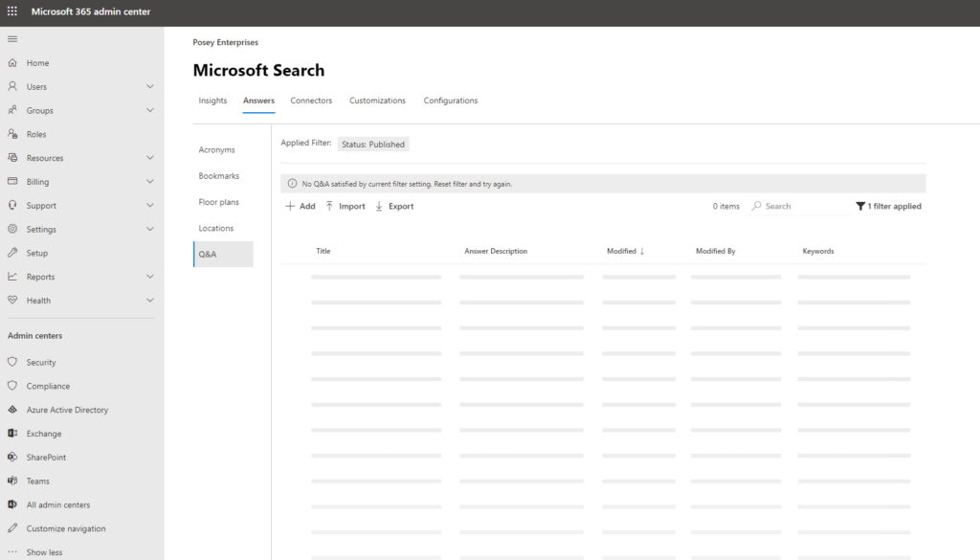
Task: Click the Roles icon in sidebar
Action: (12, 134)
